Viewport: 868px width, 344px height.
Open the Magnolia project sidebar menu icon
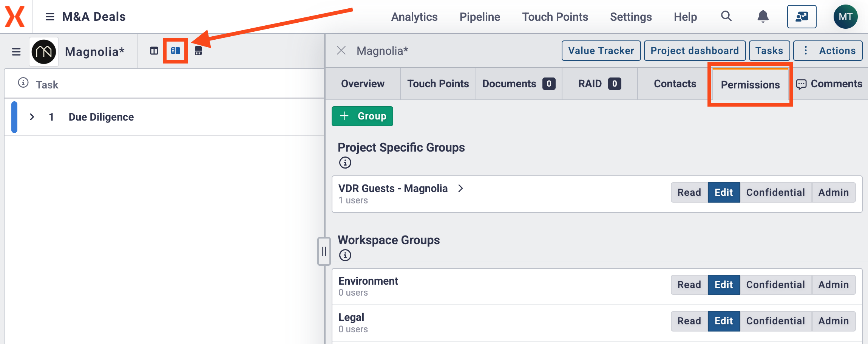pyautogui.click(x=16, y=52)
